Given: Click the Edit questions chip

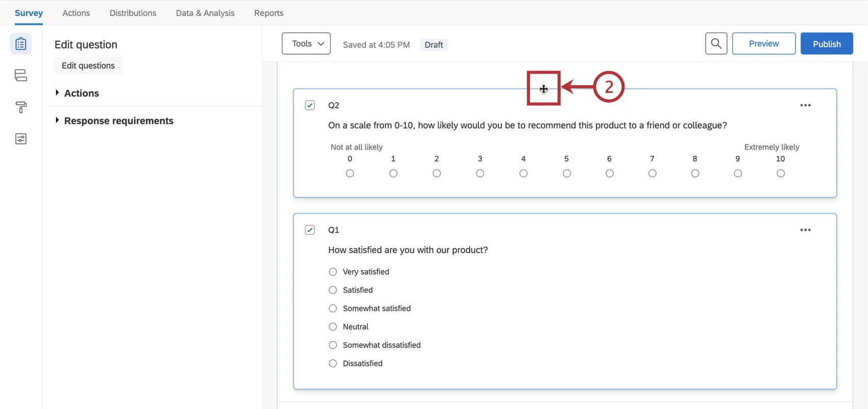Looking at the screenshot, I should (88, 66).
